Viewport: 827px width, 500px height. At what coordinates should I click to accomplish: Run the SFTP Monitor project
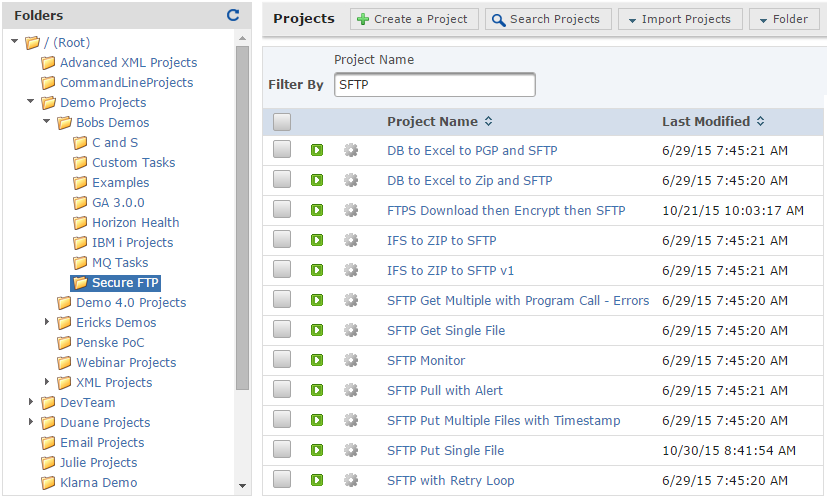click(x=317, y=361)
